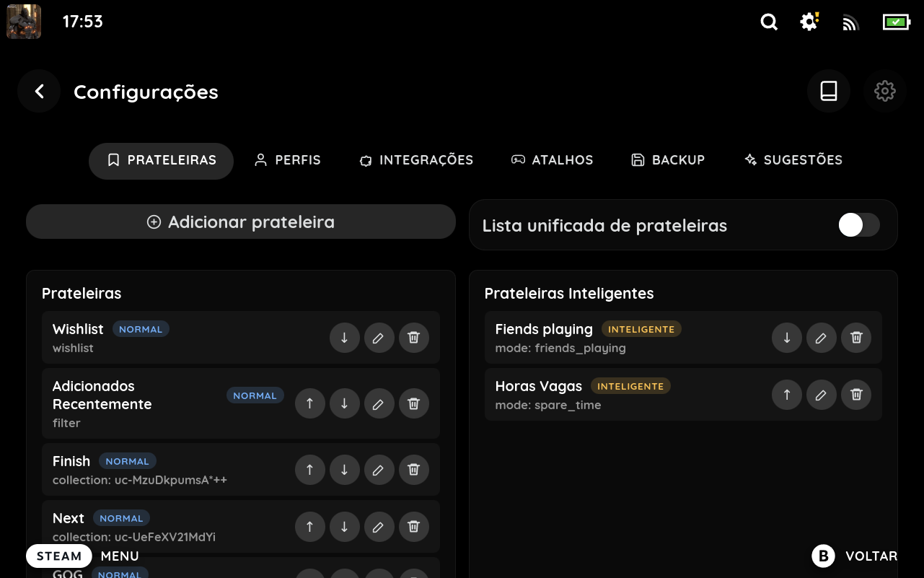Edit the Finish shelf

(379, 470)
